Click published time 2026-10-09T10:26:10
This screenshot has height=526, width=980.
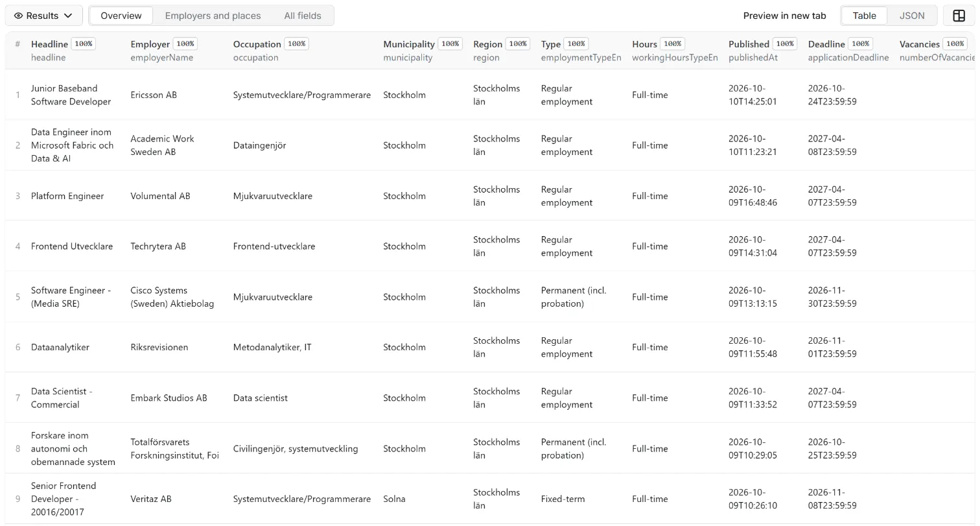[x=752, y=499]
